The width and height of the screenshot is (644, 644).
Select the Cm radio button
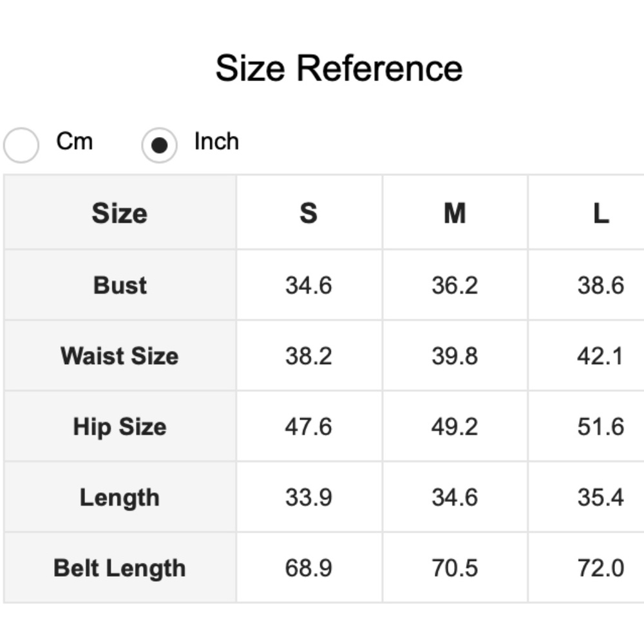(21, 145)
